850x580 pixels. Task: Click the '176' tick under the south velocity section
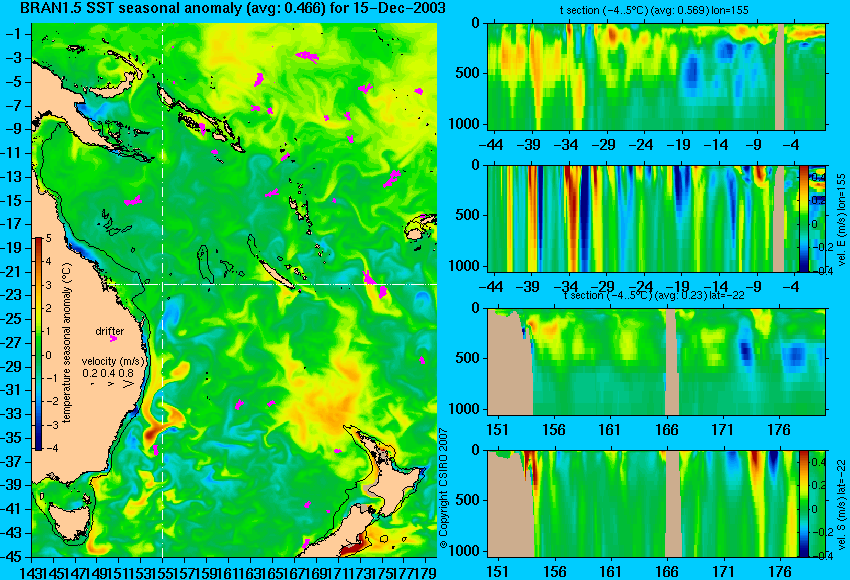(x=780, y=572)
